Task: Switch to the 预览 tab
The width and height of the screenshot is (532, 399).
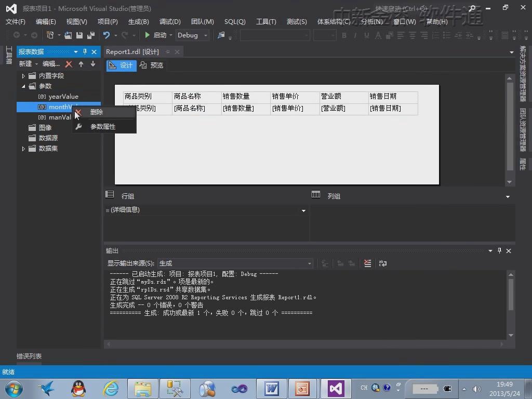Action: (x=152, y=65)
